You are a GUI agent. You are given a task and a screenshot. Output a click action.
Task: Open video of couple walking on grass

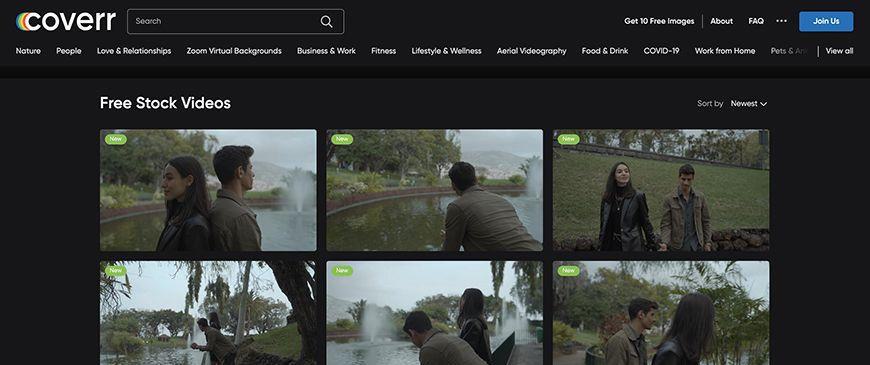click(661, 190)
